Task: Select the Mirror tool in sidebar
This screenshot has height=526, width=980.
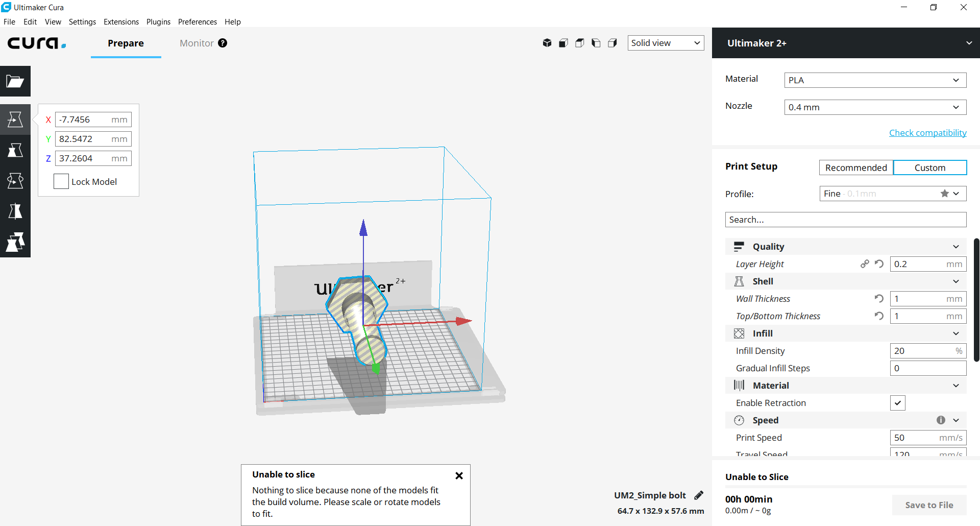Action: pyautogui.click(x=15, y=211)
